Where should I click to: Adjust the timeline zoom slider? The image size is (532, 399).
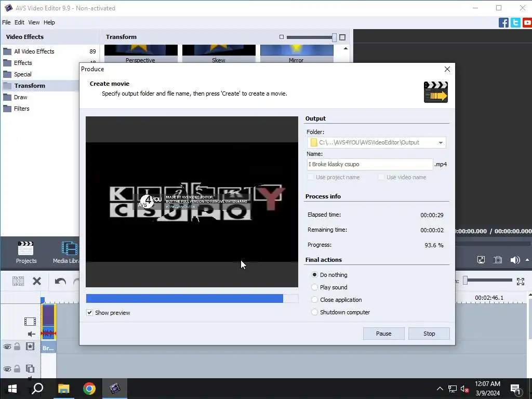click(465, 280)
